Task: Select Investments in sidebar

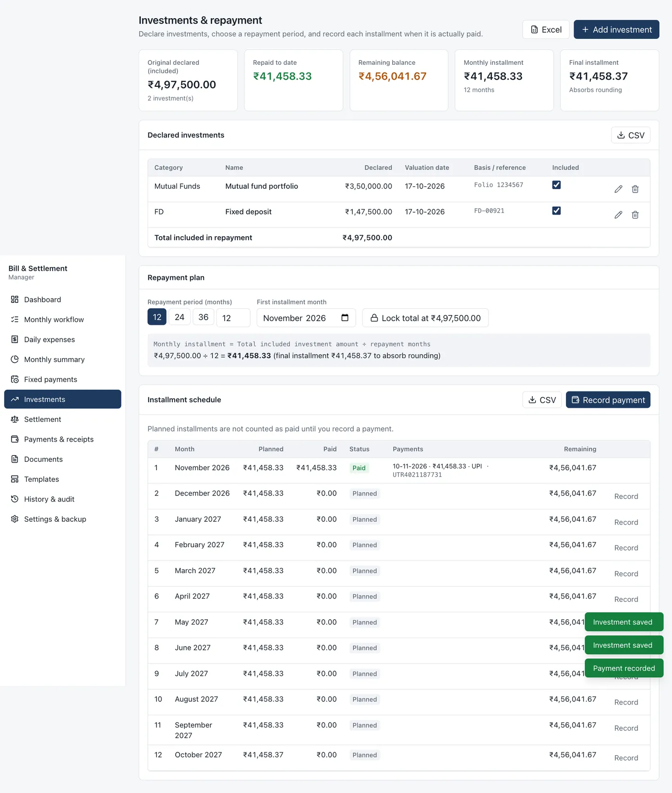Action: [62, 399]
